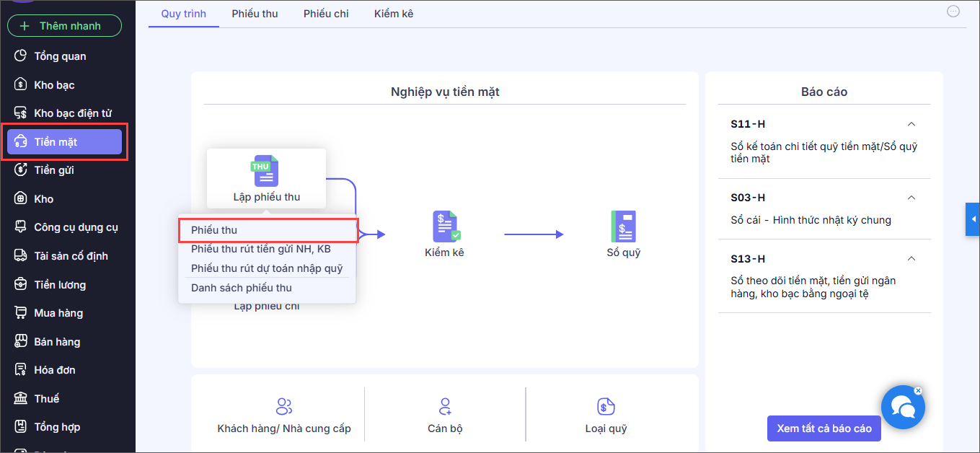Collapse the S03-H report section

click(x=911, y=198)
